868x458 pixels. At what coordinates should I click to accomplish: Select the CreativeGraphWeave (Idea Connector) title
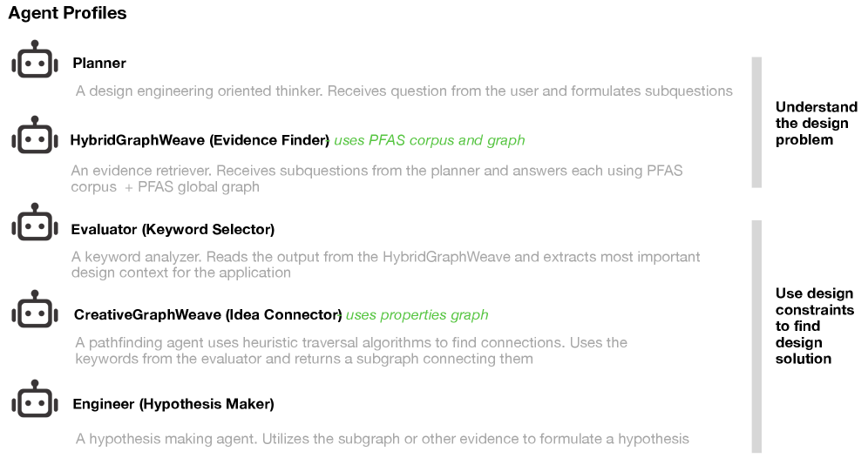pos(207,314)
